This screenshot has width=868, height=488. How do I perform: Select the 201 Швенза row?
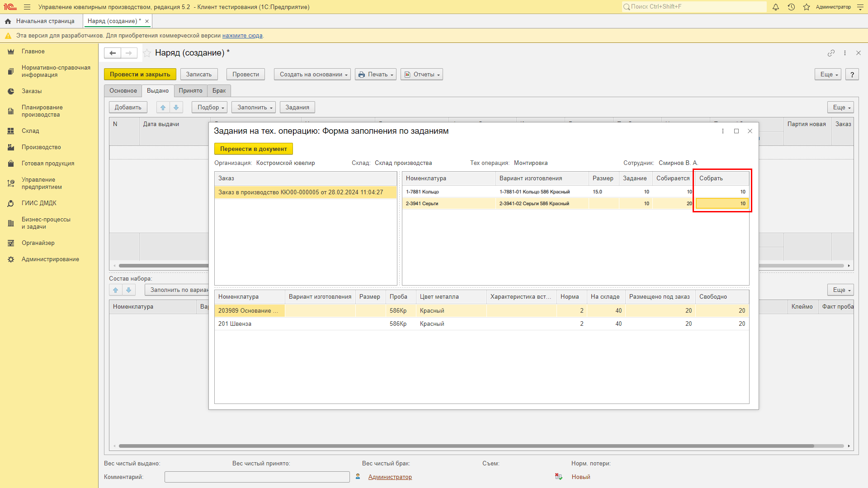(481, 324)
